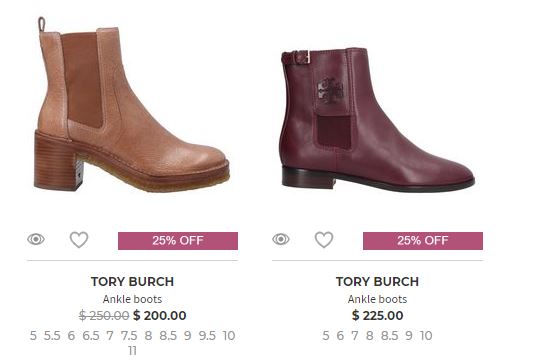Viewport: 536px width, 363px height.
Task: Open Ankle boots link under burgundy boot
Action: pyautogui.click(x=377, y=299)
